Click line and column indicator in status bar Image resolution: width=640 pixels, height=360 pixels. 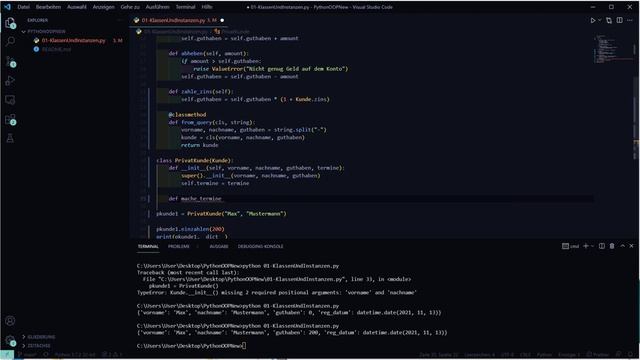(439, 355)
